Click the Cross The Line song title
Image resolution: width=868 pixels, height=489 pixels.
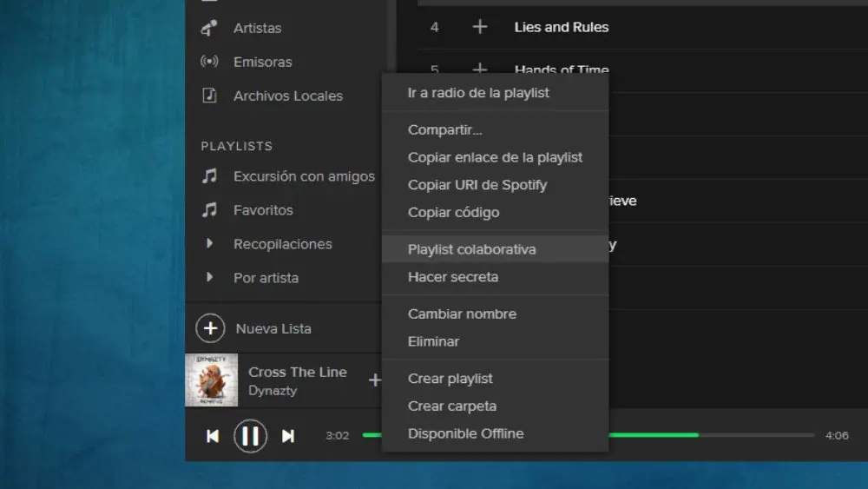click(297, 372)
